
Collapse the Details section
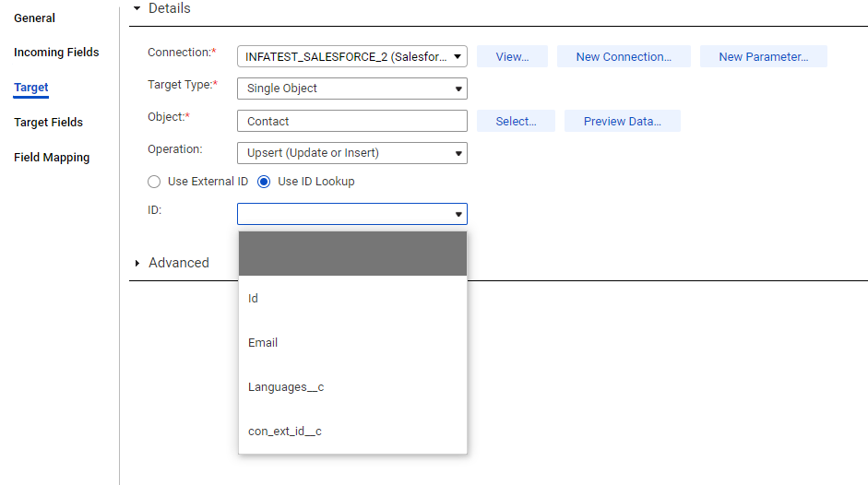pyautogui.click(x=137, y=8)
